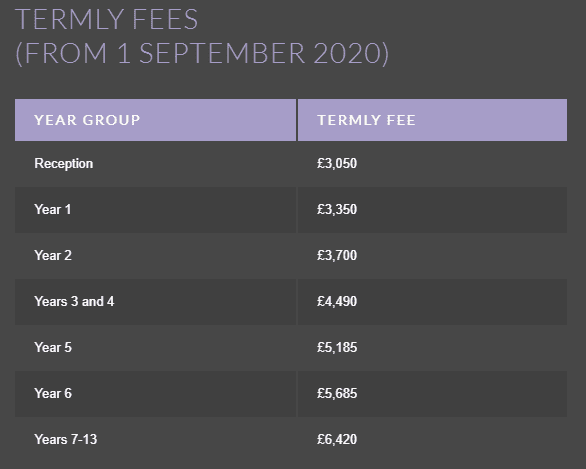The width and height of the screenshot is (586, 469).
Task: Click the Year Group column header
Action: click(x=87, y=120)
